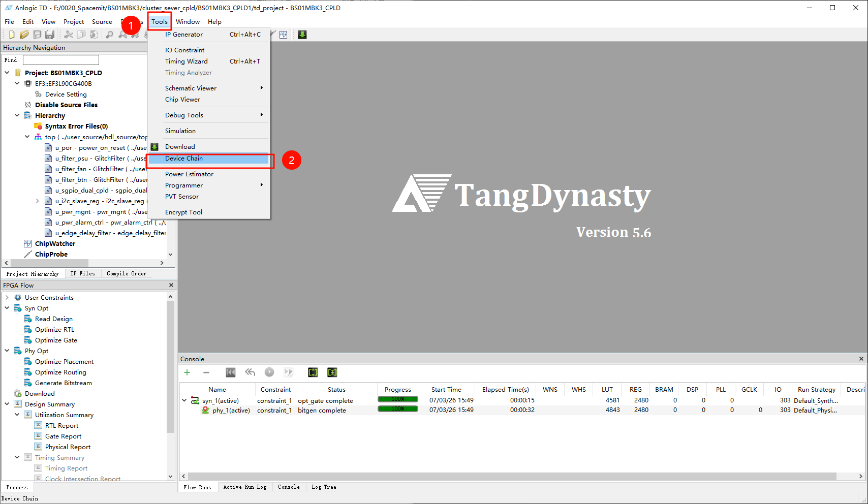Click the expand-all green bracket icon
The height and width of the screenshot is (504, 868).
tap(313, 372)
